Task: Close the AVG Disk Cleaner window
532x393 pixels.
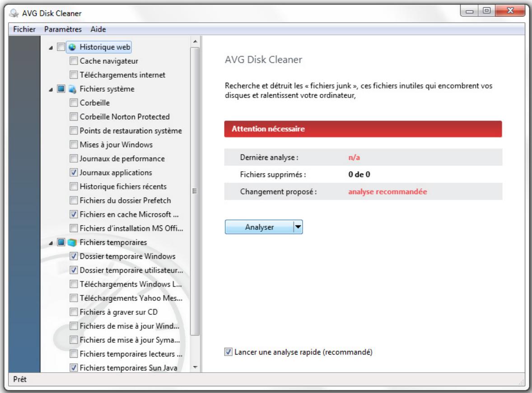Action: pos(510,11)
